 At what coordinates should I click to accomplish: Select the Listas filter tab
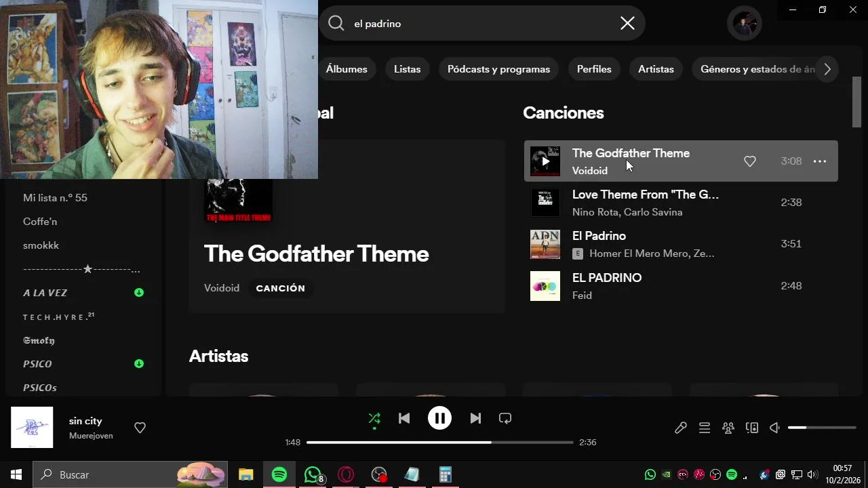tap(407, 69)
